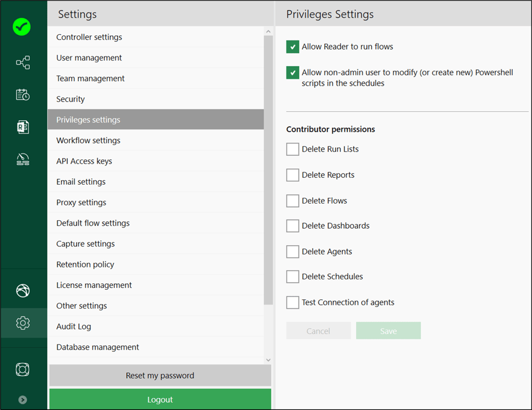This screenshot has height=410, width=532.
Task: Check the Test Connection of agents box
Action: pos(292,302)
